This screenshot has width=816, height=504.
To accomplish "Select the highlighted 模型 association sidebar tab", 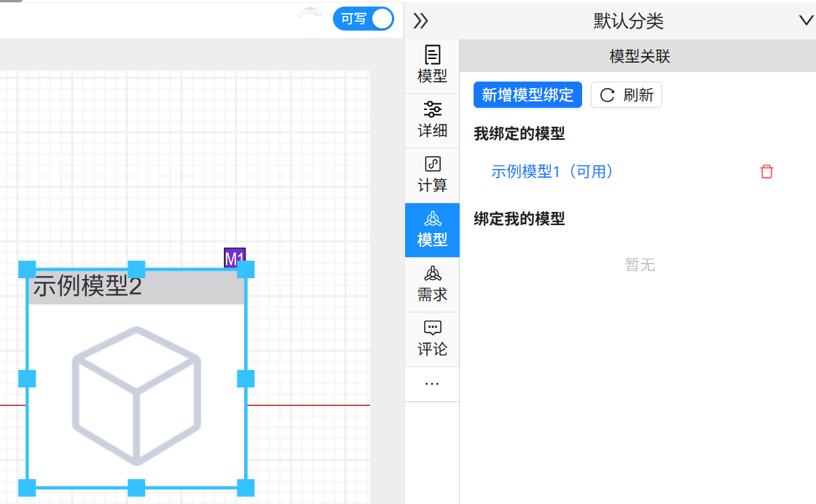I will (x=432, y=230).
